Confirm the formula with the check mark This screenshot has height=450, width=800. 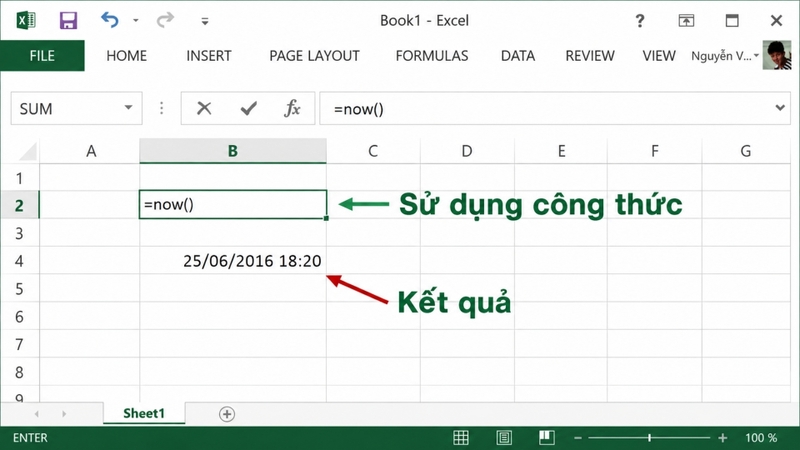tap(248, 108)
